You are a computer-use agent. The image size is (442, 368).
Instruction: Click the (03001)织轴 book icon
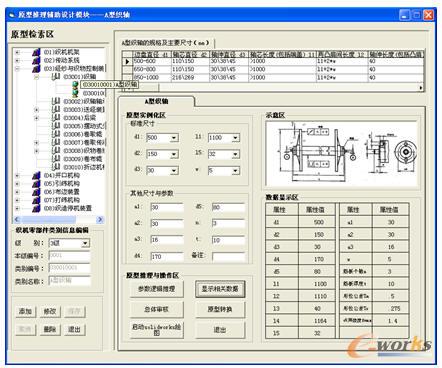click(56, 77)
